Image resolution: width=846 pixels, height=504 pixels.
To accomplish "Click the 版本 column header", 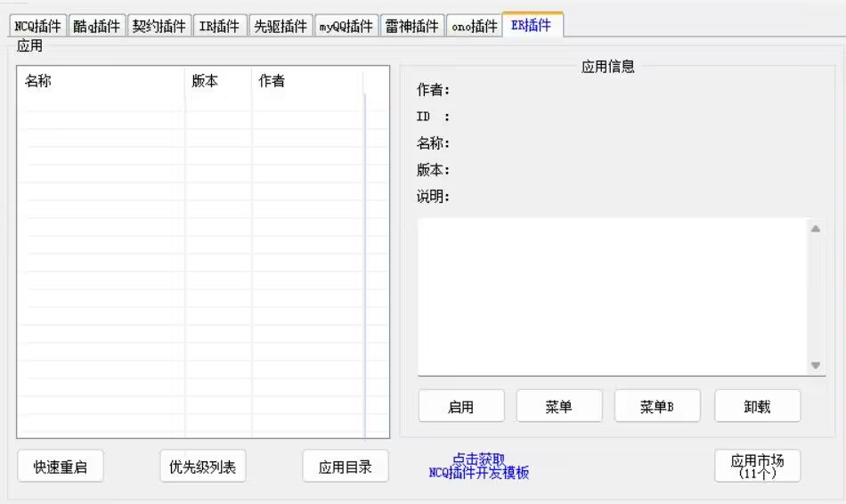I will pos(218,81).
